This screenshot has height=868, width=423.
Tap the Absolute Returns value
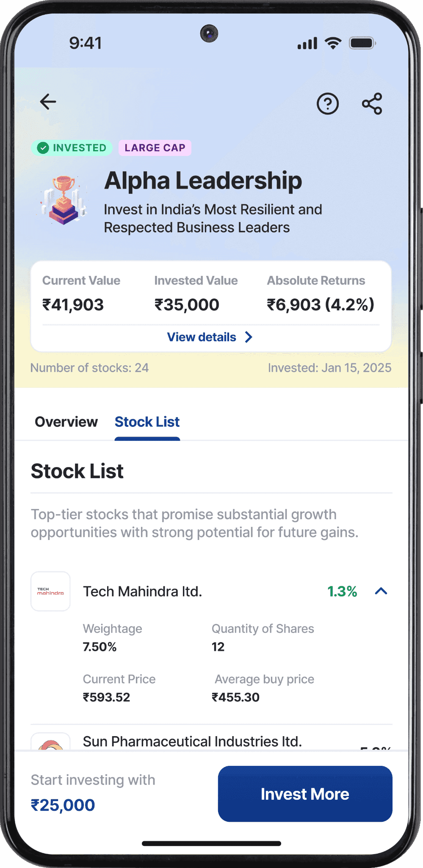pyautogui.click(x=320, y=305)
